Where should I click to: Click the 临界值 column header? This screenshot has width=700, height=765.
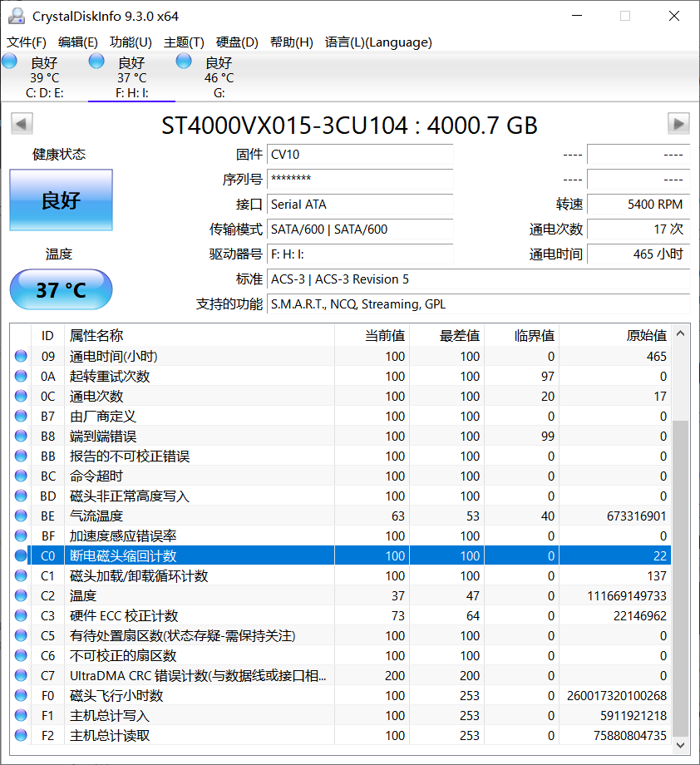point(521,336)
